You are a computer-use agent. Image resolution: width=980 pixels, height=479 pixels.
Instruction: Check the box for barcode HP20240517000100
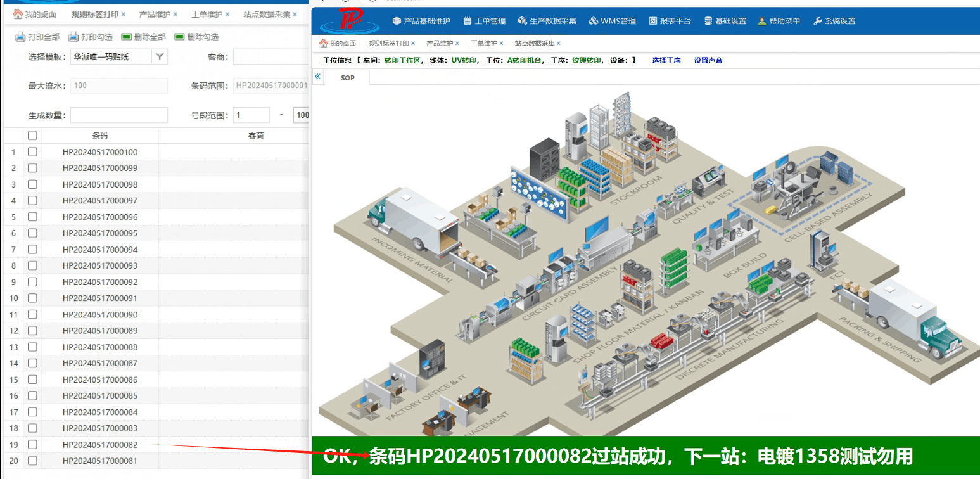(32, 152)
